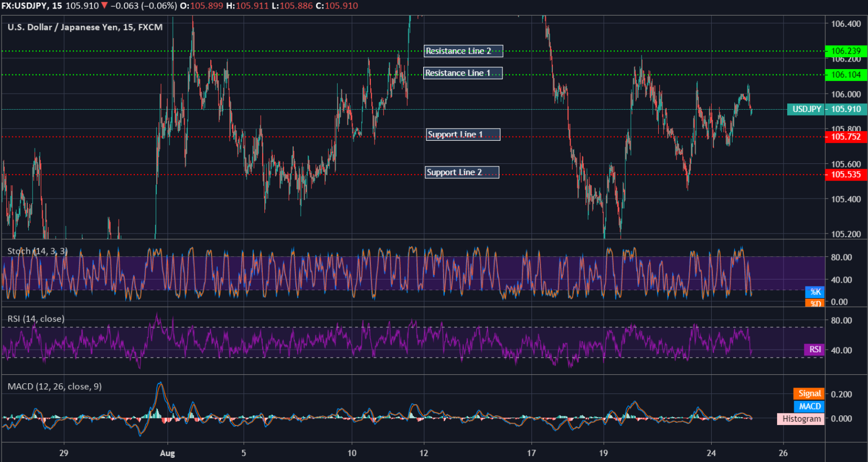Click the Resistance Line 2 label
The height and width of the screenshot is (462, 868).
pyautogui.click(x=463, y=51)
